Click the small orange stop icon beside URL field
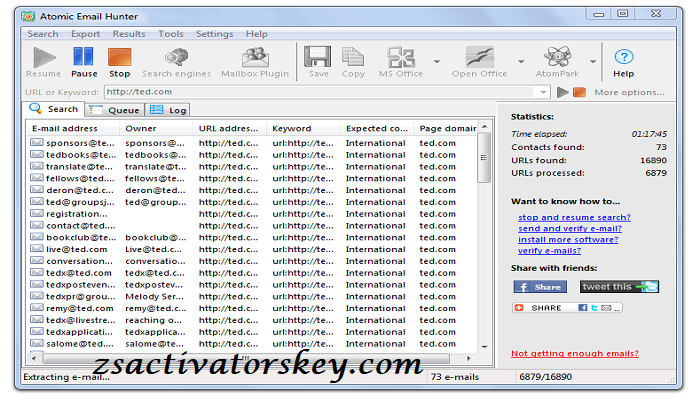Image resolution: width=700 pixels, height=400 pixels. coord(579,92)
